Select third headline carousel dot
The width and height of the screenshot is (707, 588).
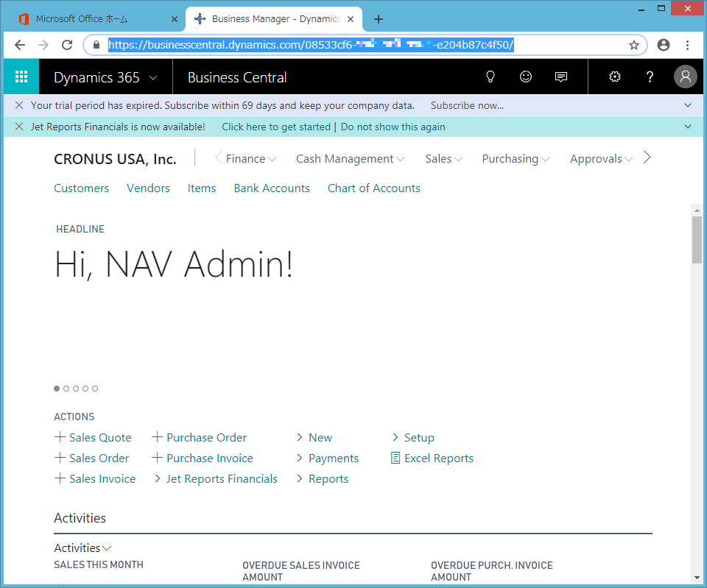[76, 389]
